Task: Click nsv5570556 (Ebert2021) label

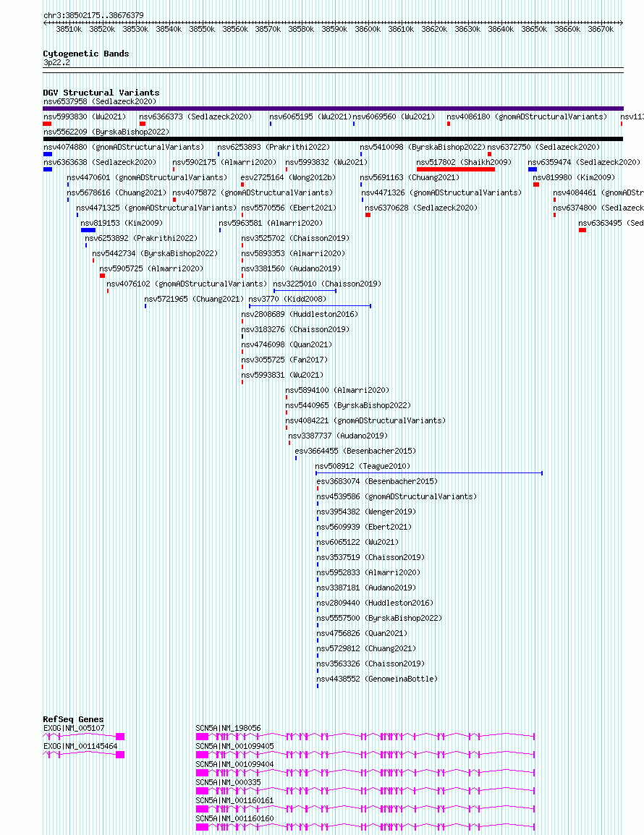Action: pyautogui.click(x=289, y=208)
